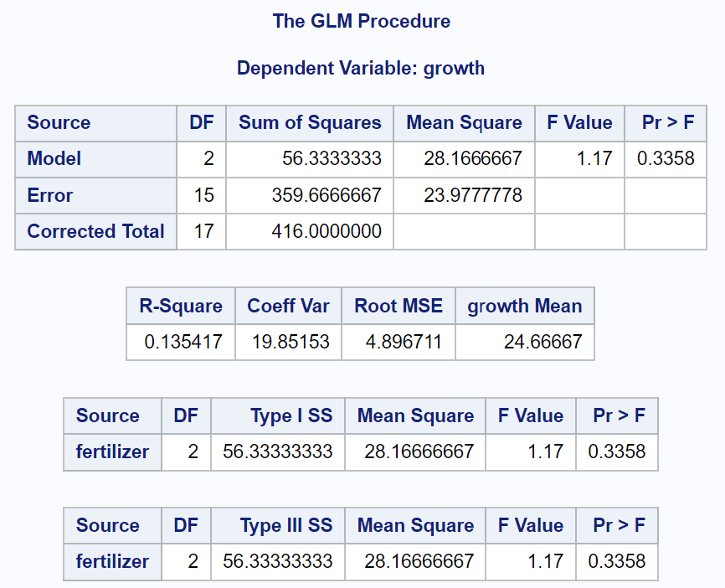Click fertilizer in the Type I table

[112, 451]
